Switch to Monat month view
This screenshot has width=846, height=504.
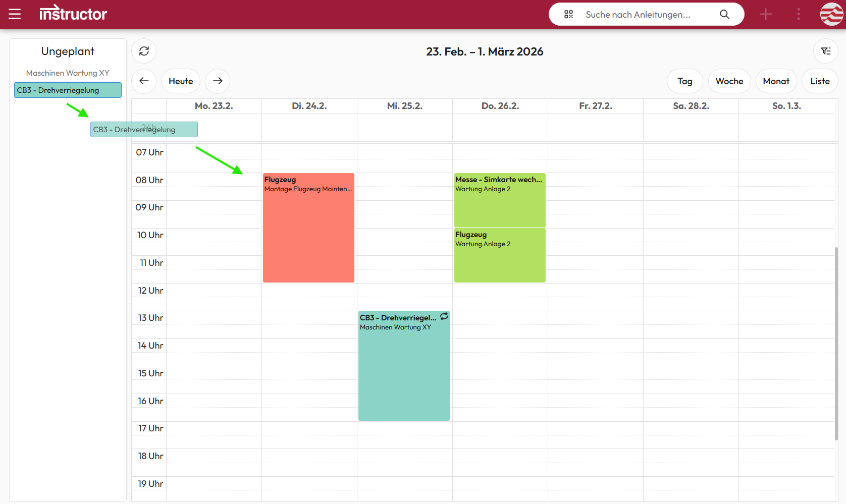point(776,81)
